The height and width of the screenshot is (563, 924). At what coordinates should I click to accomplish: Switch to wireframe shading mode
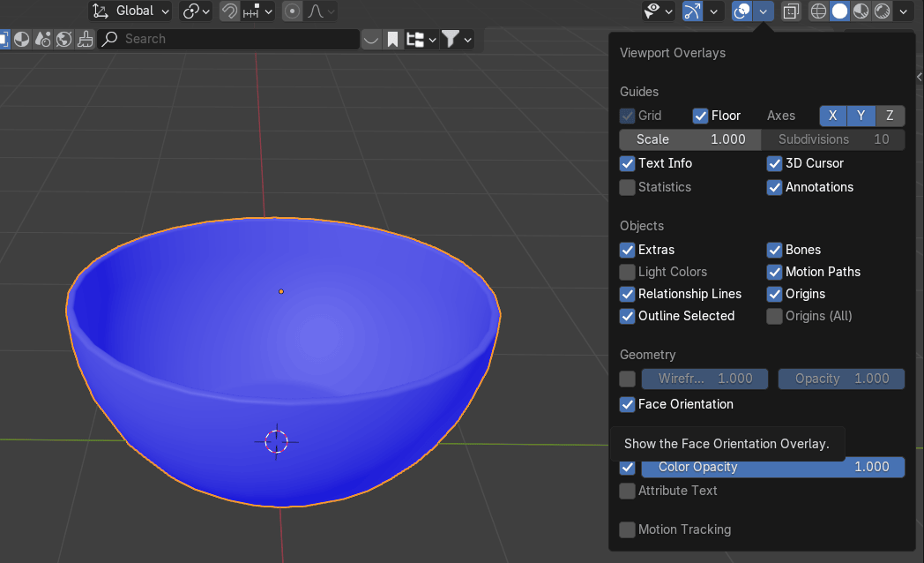point(818,11)
